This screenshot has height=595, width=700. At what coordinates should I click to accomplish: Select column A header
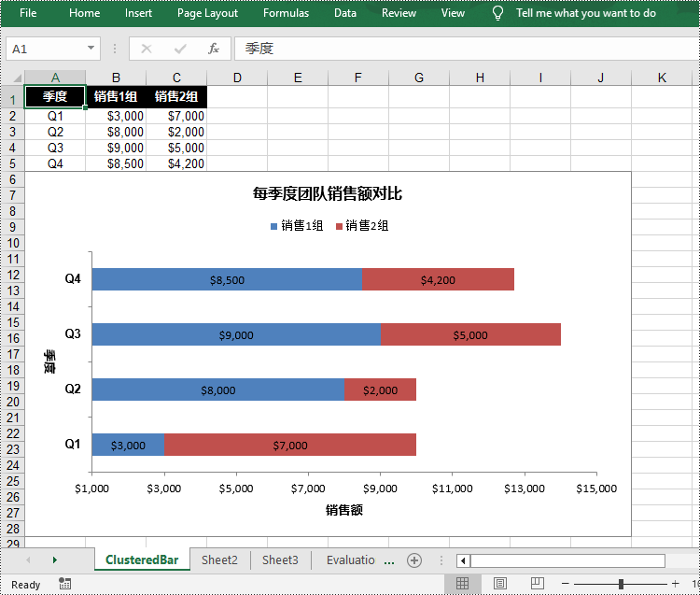tap(55, 78)
